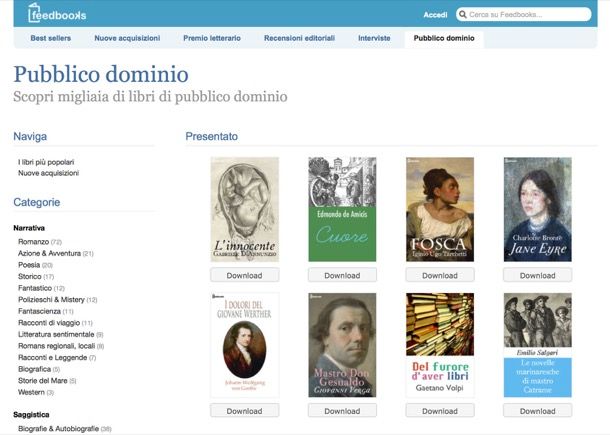Open Le novelle marinaresche book cover
Viewport: 610px width, 435px height.
538,345
